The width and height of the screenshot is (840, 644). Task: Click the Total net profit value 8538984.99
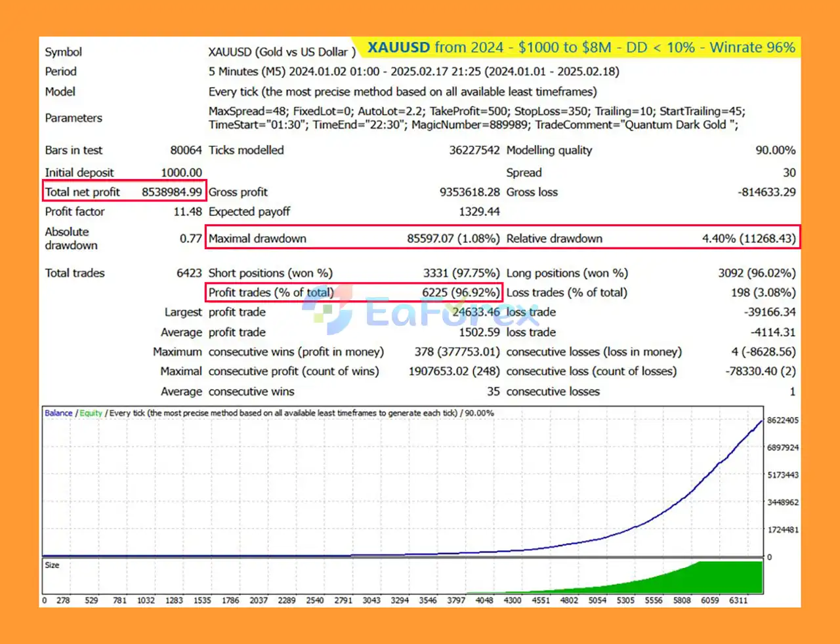(x=172, y=192)
